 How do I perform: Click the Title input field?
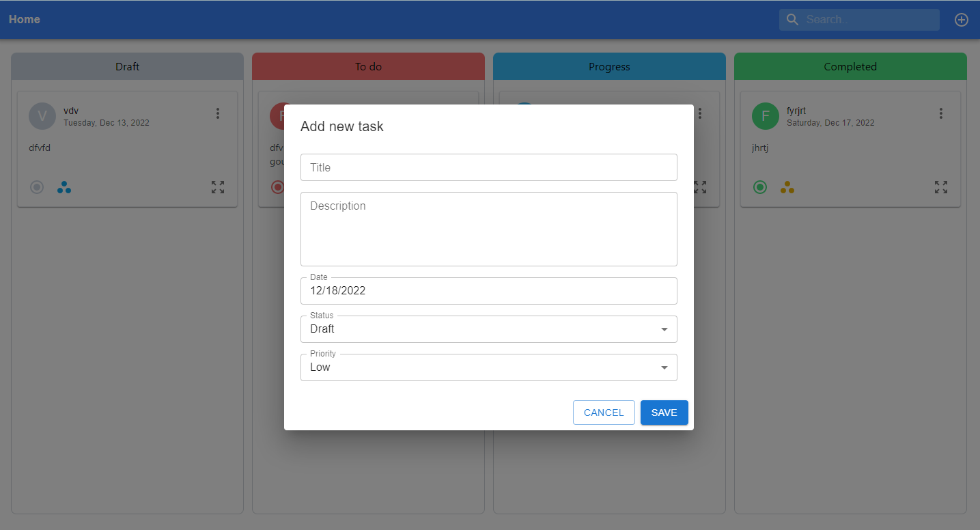489,167
